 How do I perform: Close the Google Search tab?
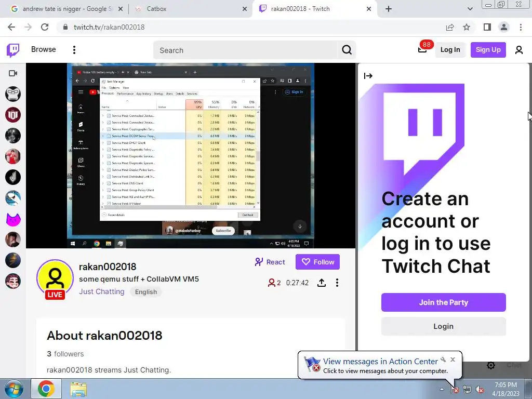(121, 9)
